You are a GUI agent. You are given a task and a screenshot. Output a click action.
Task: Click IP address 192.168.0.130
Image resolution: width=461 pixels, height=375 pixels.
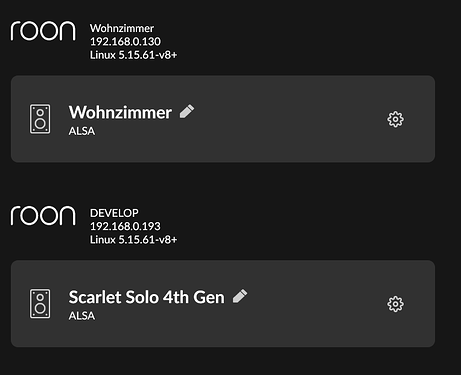point(125,42)
